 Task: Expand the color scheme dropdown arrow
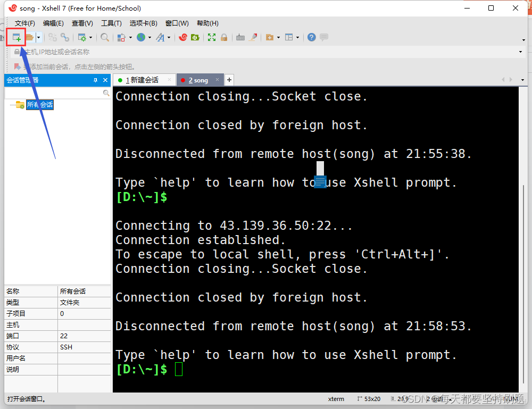[130, 37]
